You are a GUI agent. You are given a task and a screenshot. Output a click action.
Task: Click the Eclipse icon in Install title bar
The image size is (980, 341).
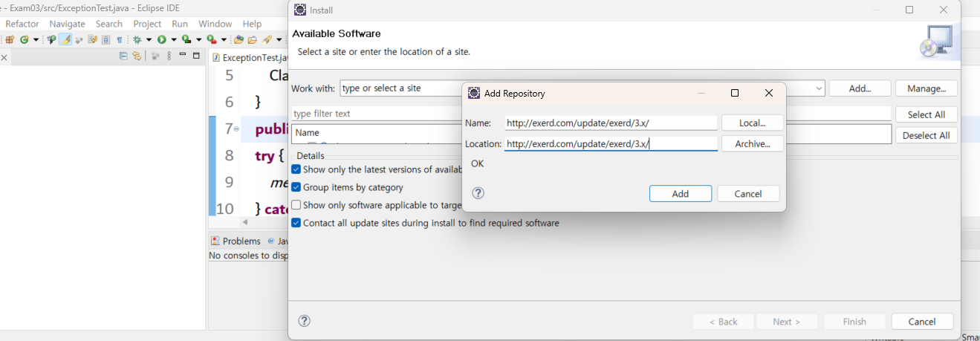pyautogui.click(x=299, y=10)
